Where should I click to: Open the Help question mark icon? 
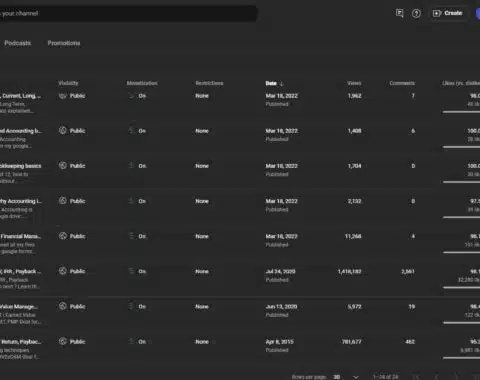tap(416, 13)
